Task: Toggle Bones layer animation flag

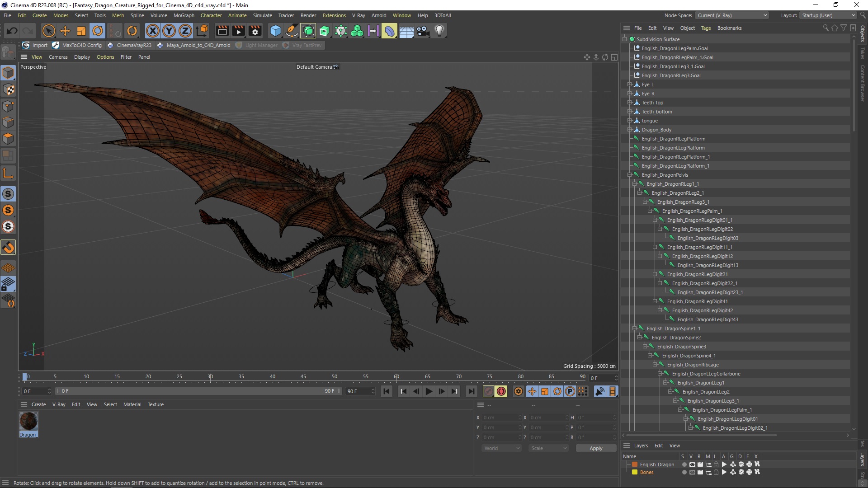Action: coord(724,472)
